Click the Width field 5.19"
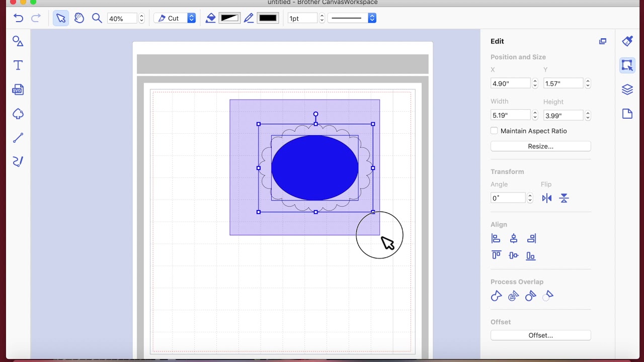Viewport: 644px width, 362px height. tap(511, 115)
